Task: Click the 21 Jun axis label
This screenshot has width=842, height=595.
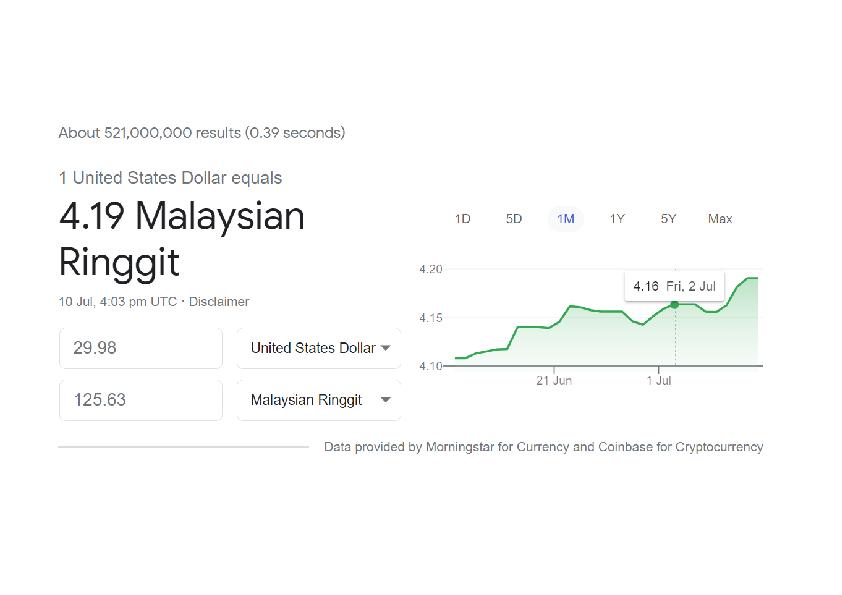Action: click(x=554, y=381)
